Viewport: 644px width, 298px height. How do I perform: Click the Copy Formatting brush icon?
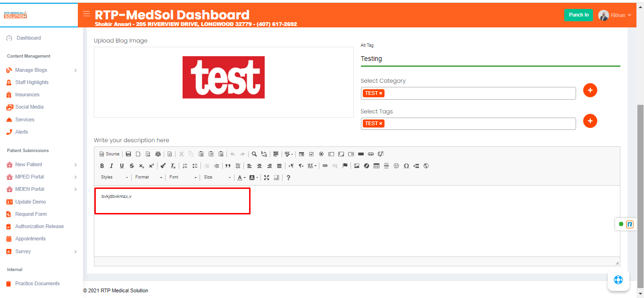[163, 166]
